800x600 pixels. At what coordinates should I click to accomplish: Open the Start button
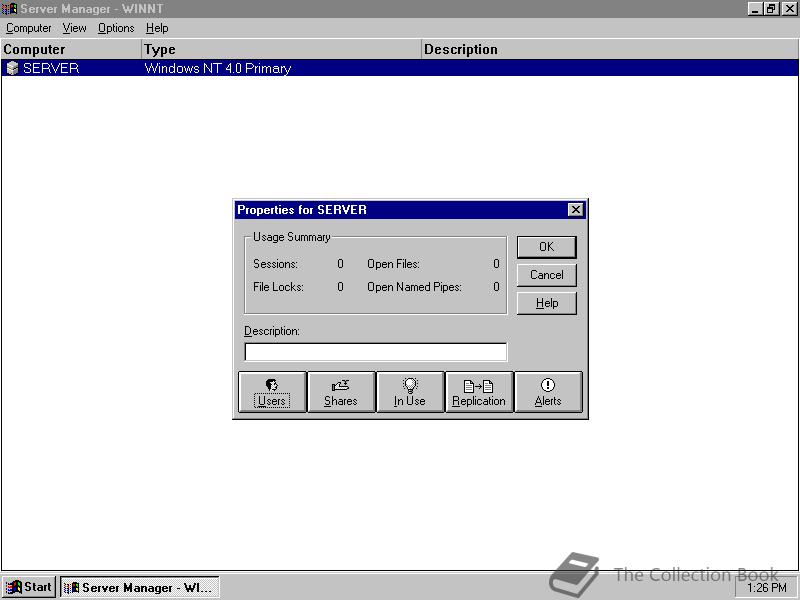coord(29,587)
